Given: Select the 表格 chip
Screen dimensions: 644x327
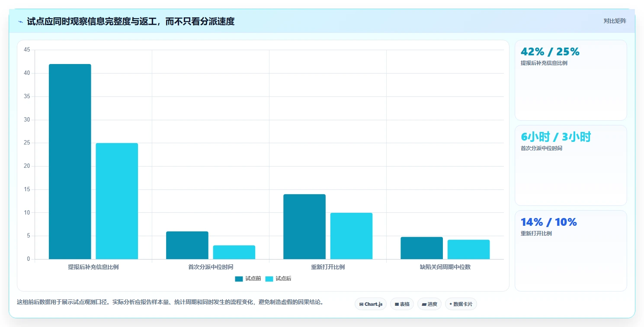Looking at the screenshot, I should coord(402,304).
